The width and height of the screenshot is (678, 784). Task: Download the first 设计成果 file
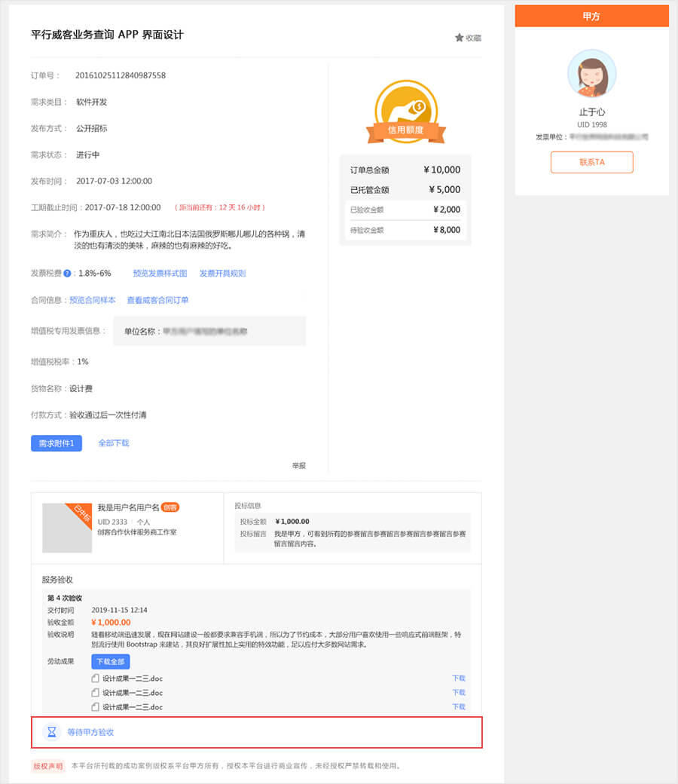tap(458, 678)
